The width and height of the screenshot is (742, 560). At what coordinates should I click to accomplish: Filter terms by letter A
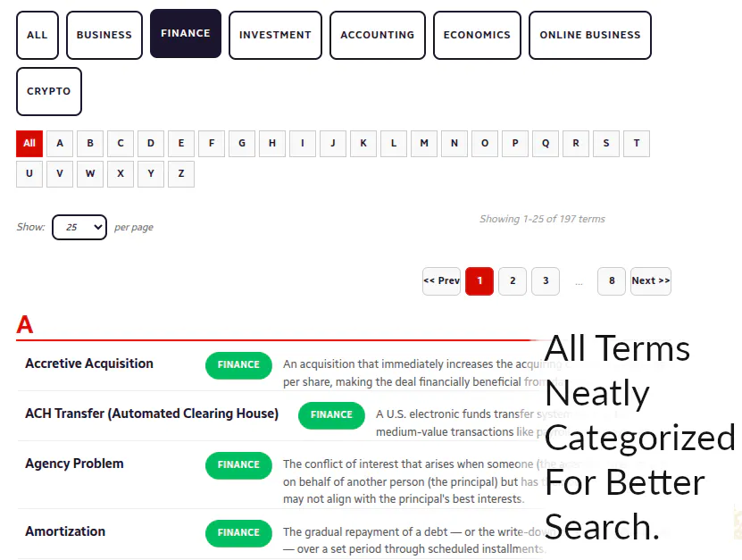click(x=60, y=144)
